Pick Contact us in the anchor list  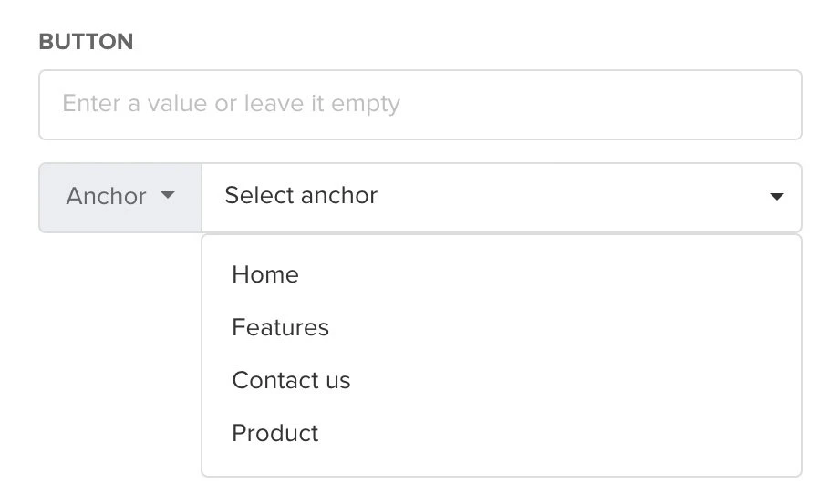[x=291, y=381]
